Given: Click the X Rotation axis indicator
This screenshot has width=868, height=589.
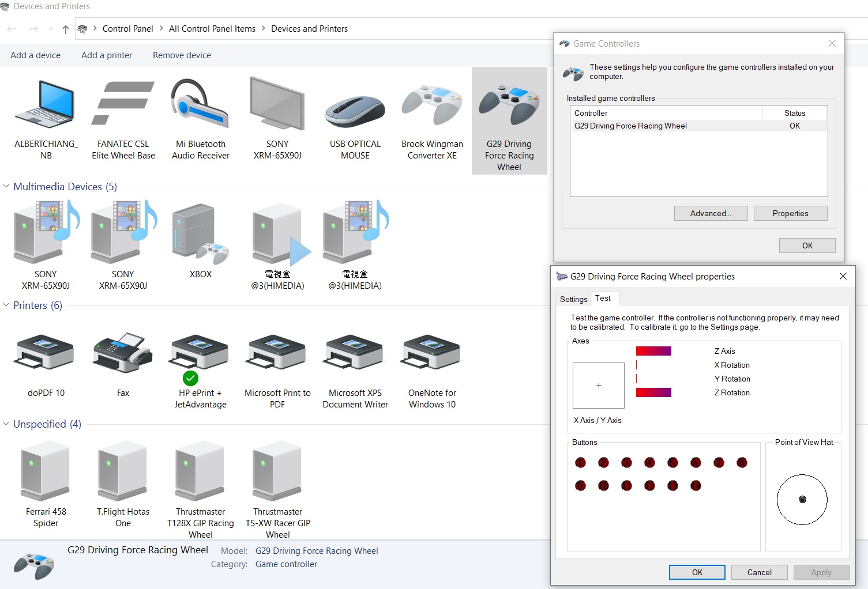Looking at the screenshot, I should (637, 365).
